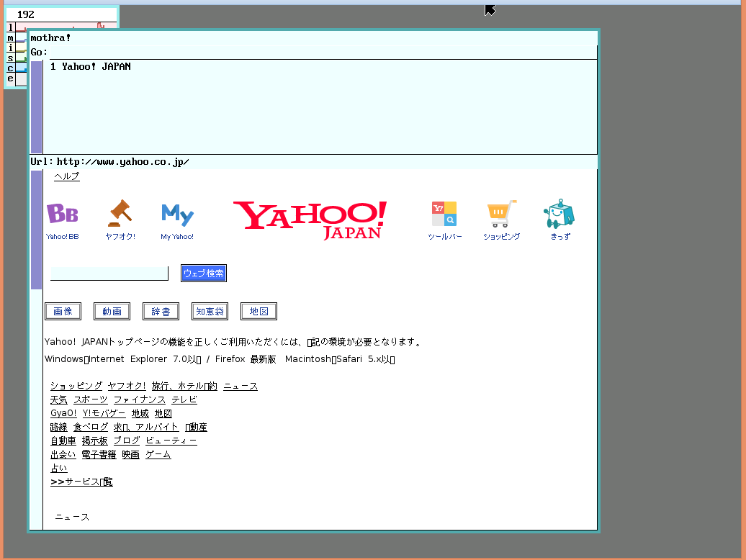This screenshot has width=746, height=560.
Task: Open the ヘルプ help link
Action: pos(66,176)
